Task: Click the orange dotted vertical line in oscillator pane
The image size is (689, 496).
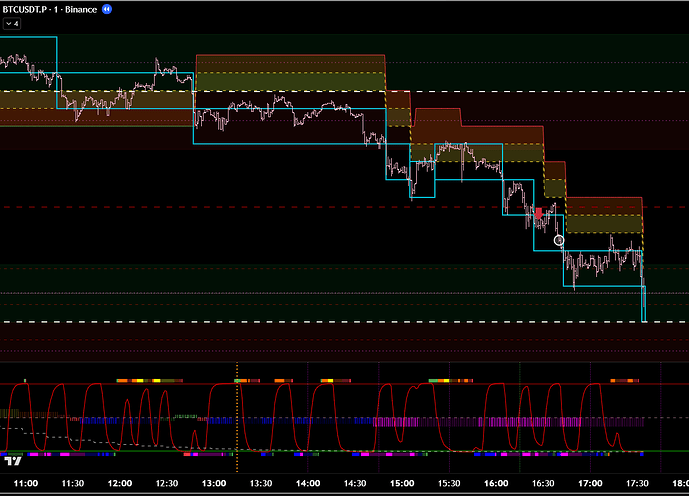Action: (x=237, y=420)
